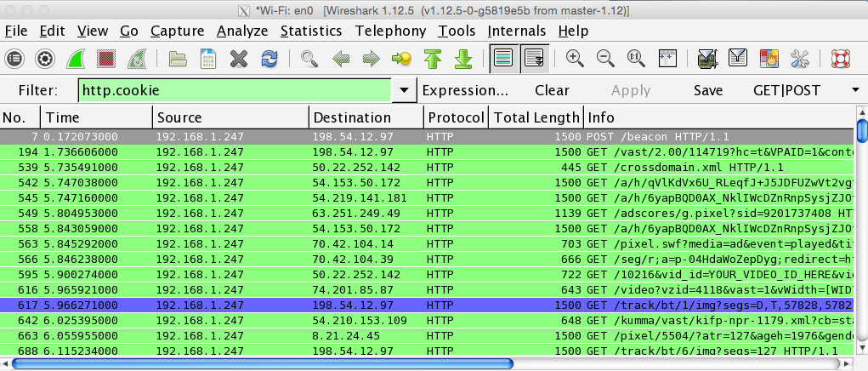Toggle auto-scroll during live capture
This screenshot has height=371, width=868.
pos(534,58)
